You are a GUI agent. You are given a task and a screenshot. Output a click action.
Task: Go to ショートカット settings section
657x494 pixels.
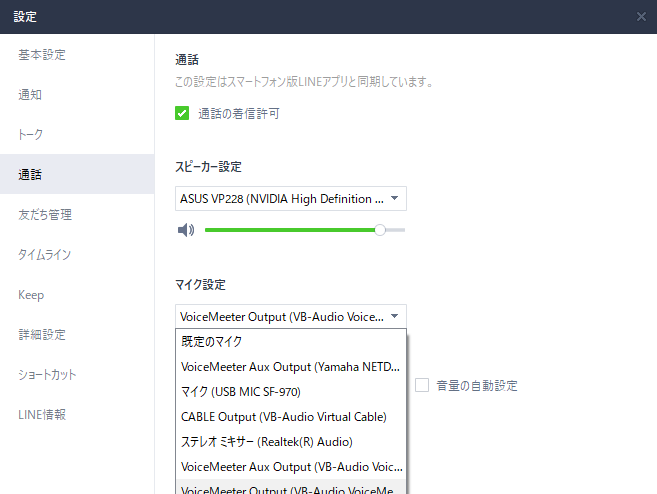pyautogui.click(x=77, y=374)
